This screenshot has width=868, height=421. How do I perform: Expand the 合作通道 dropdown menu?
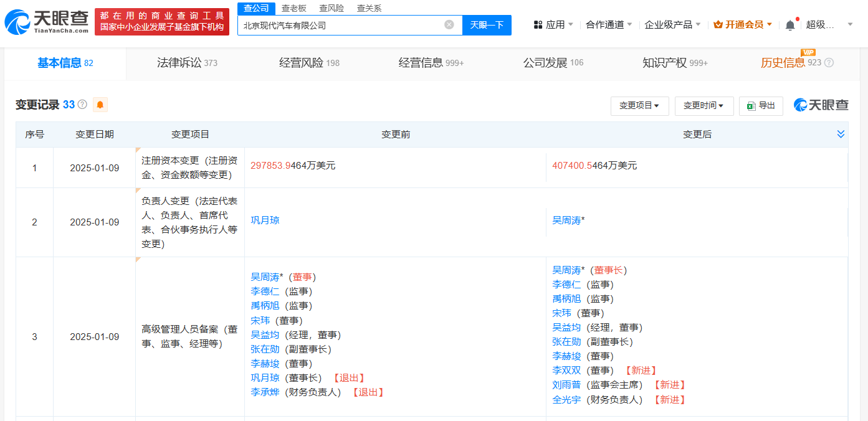pyautogui.click(x=609, y=25)
